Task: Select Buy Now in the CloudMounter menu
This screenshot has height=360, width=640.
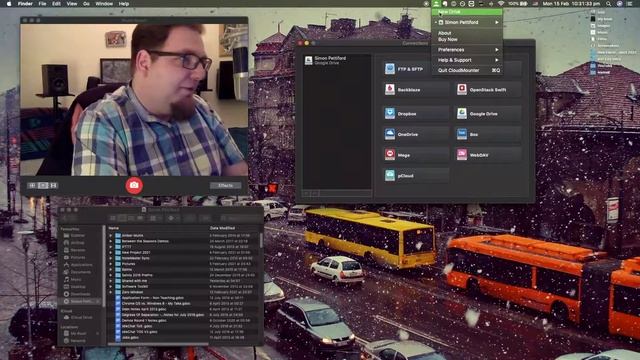Action: [447, 39]
